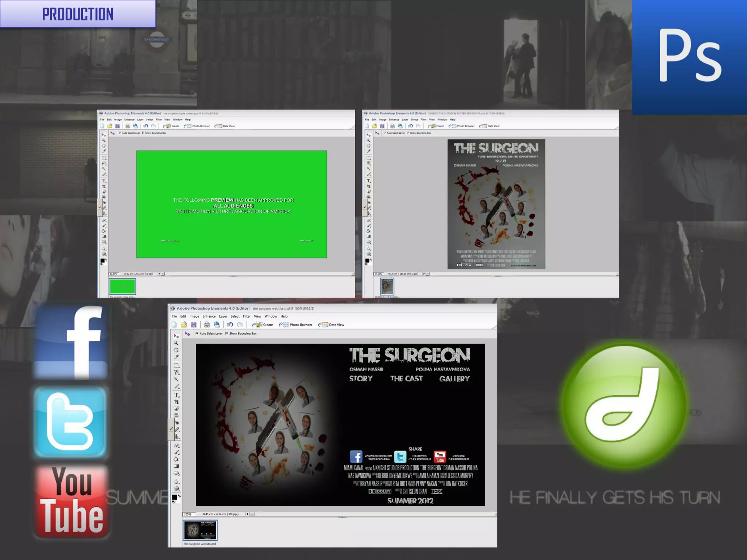Select Paint Bucket tool in website.psd window
Image resolution: width=747 pixels, height=560 pixels.
click(177, 459)
